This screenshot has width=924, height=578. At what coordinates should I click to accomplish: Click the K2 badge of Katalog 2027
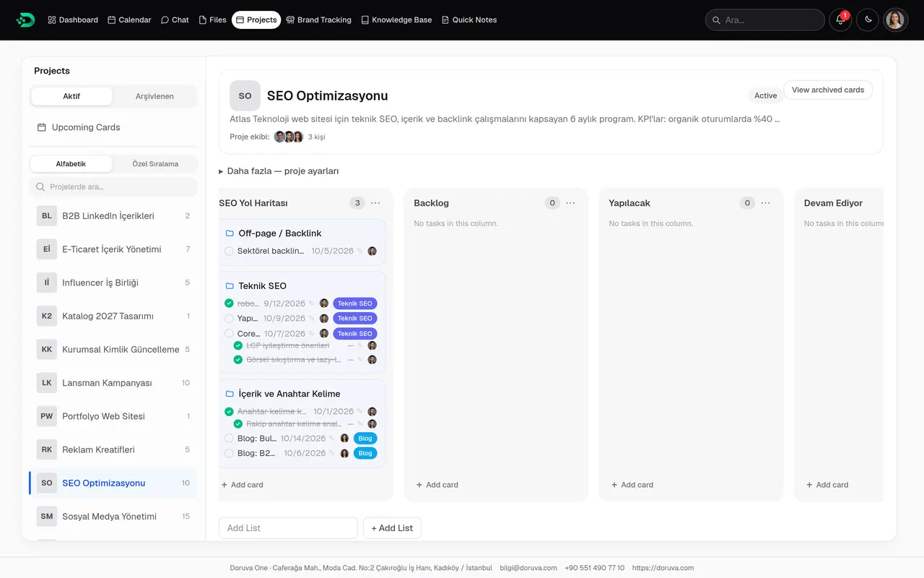[47, 316]
